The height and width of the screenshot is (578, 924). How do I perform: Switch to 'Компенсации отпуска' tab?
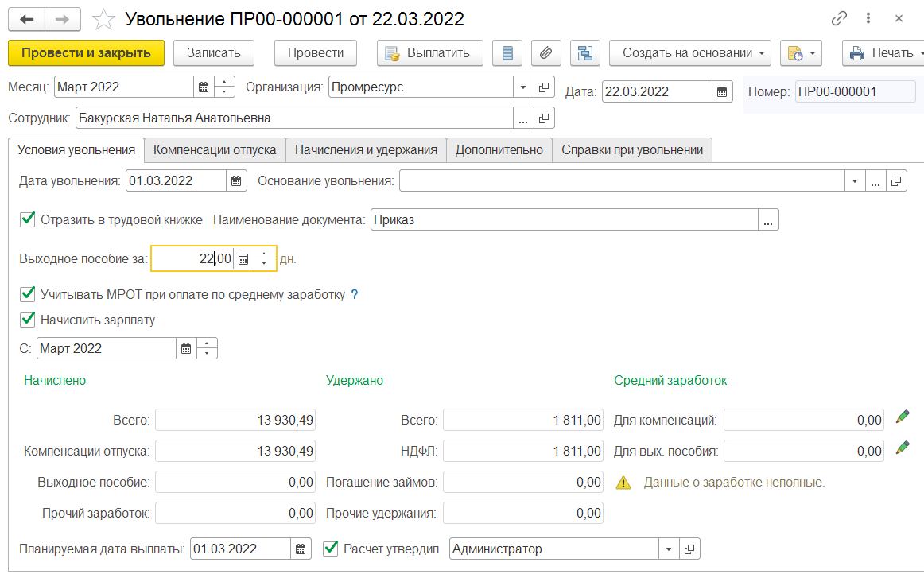tap(215, 149)
